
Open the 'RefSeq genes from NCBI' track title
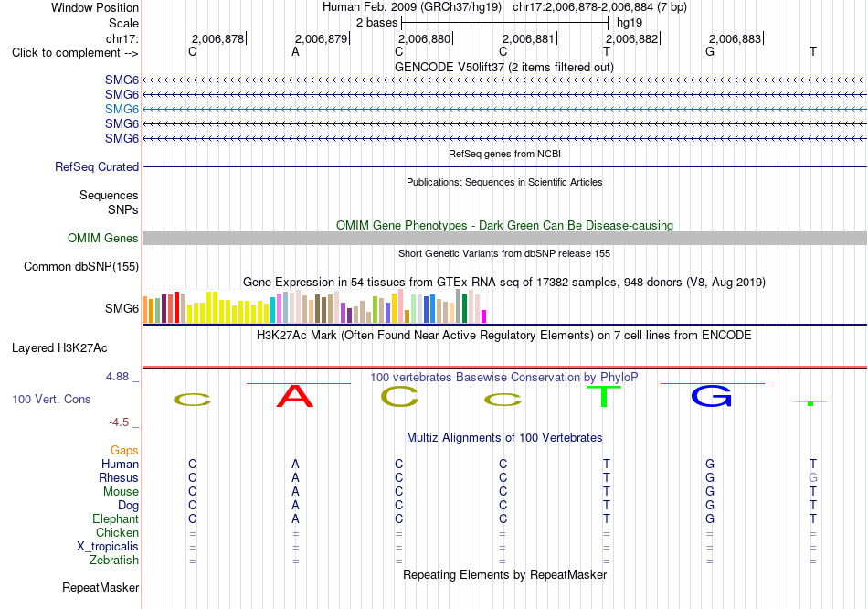pos(504,154)
